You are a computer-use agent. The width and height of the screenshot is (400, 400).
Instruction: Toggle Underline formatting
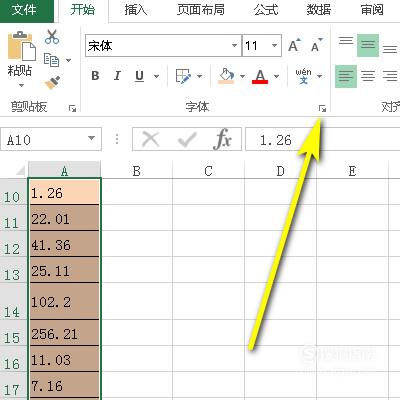[x=140, y=76]
